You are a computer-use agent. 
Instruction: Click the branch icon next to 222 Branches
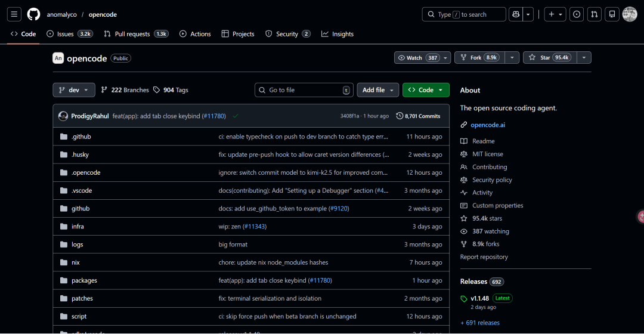click(x=104, y=89)
